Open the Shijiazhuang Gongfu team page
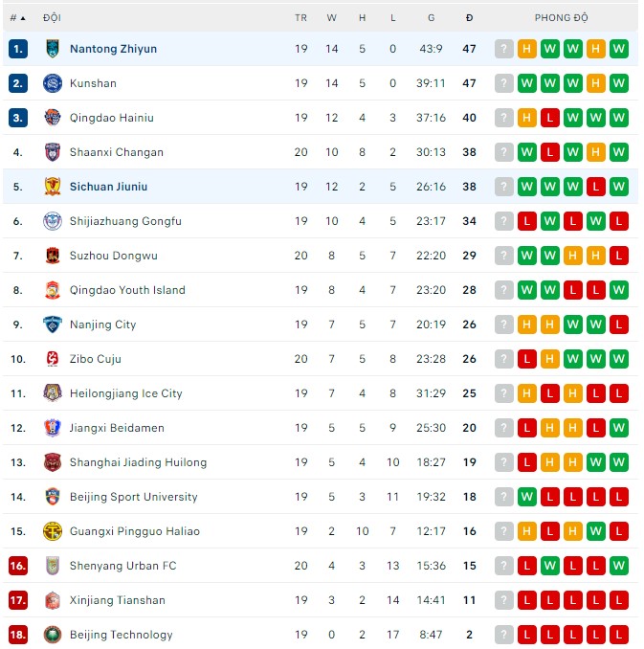Viewport: 644px width, 649px height. click(x=125, y=221)
